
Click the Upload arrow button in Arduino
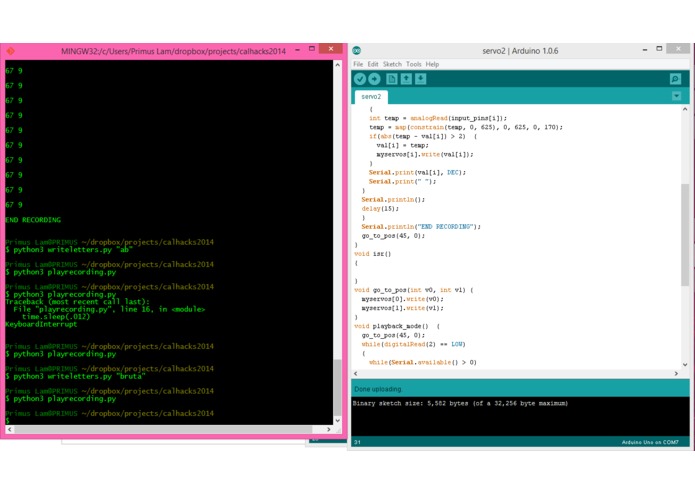[x=375, y=79]
